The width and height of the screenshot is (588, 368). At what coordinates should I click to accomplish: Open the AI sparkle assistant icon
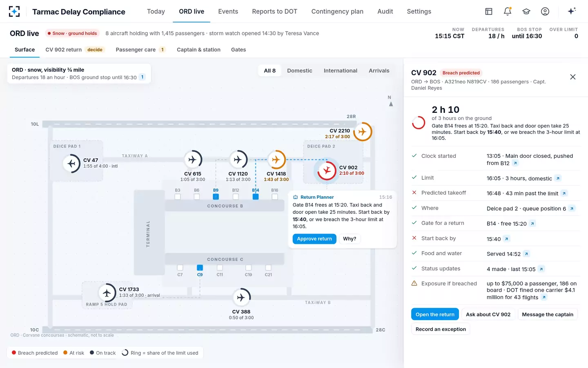point(572,11)
